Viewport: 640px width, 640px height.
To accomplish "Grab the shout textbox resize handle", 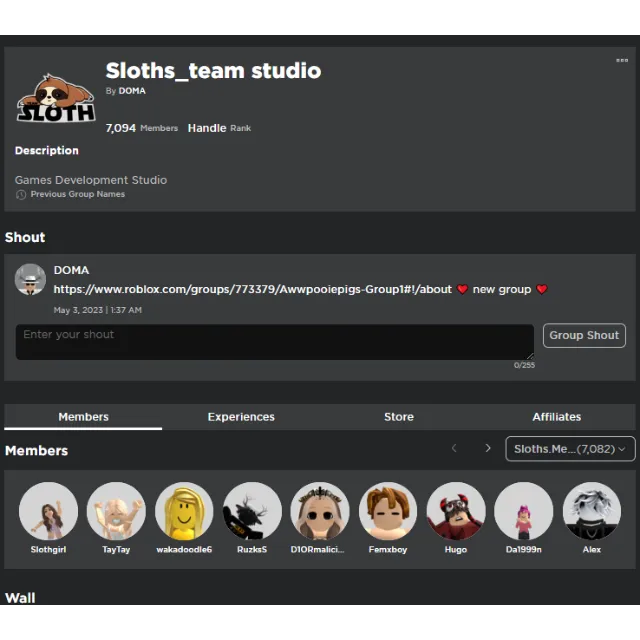I will [x=529, y=355].
